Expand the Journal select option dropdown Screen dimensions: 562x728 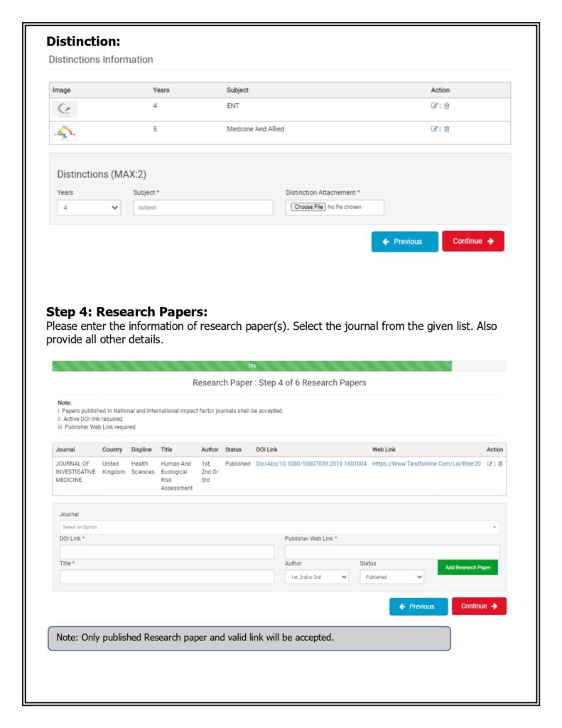(x=279, y=527)
